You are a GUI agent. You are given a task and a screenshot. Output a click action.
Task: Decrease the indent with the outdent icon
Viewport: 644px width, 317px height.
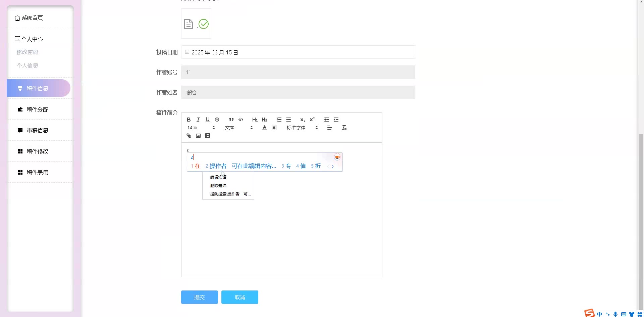pyautogui.click(x=327, y=120)
